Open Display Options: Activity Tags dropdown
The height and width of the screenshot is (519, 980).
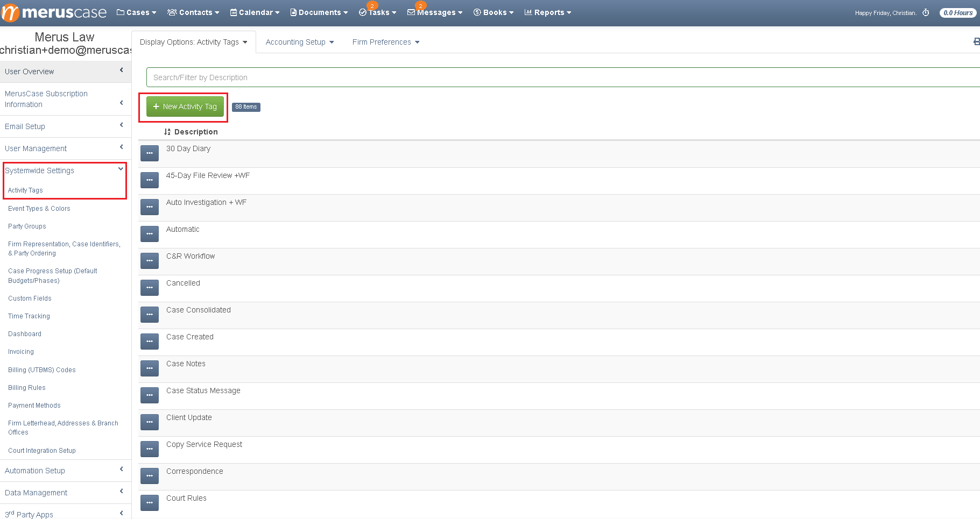coord(194,42)
